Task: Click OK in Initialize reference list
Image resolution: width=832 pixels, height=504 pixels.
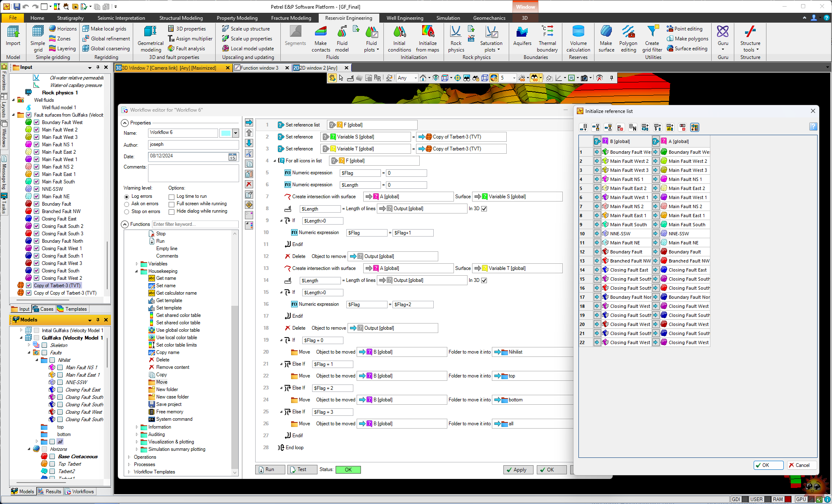Action: (769, 465)
